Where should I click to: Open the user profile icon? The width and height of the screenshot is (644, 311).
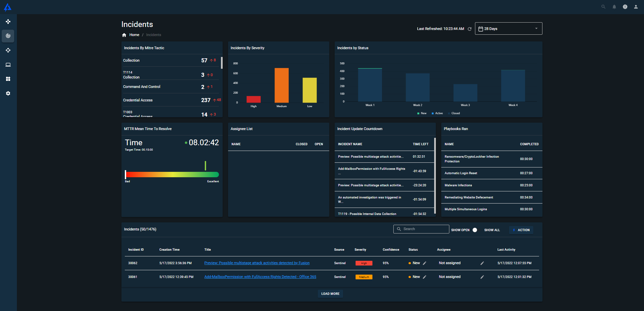pos(636,7)
